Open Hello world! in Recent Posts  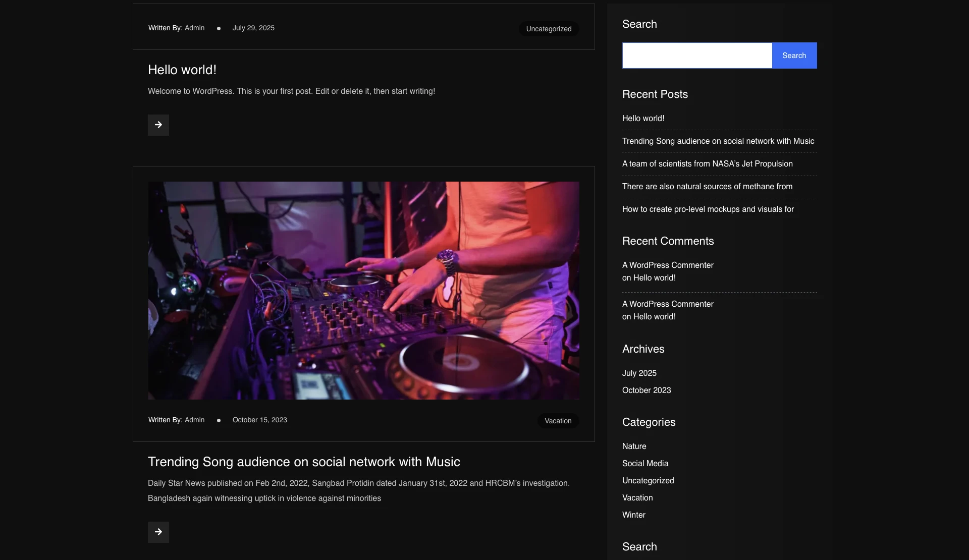click(643, 119)
